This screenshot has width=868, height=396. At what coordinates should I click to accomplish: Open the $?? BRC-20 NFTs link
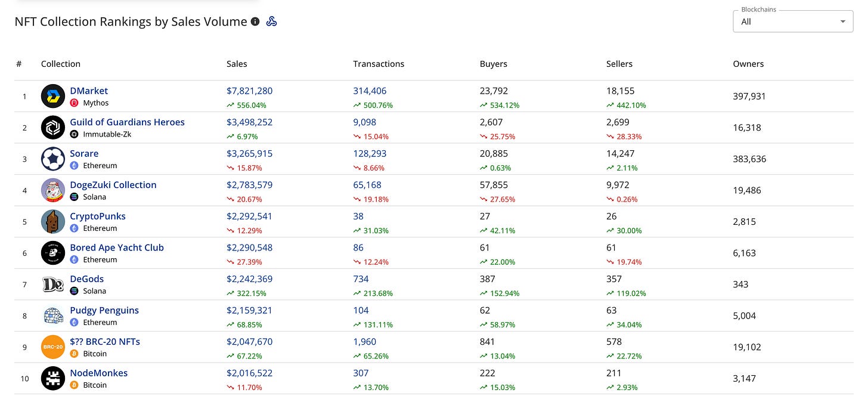(x=105, y=342)
